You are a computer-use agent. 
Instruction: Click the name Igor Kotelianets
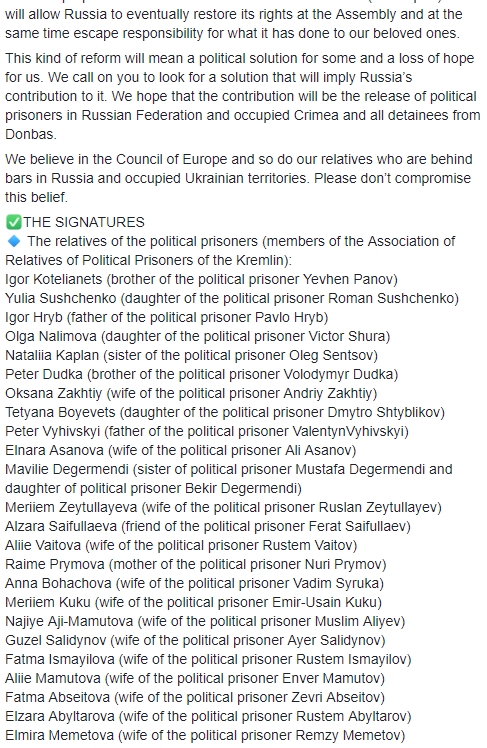click(x=53, y=279)
